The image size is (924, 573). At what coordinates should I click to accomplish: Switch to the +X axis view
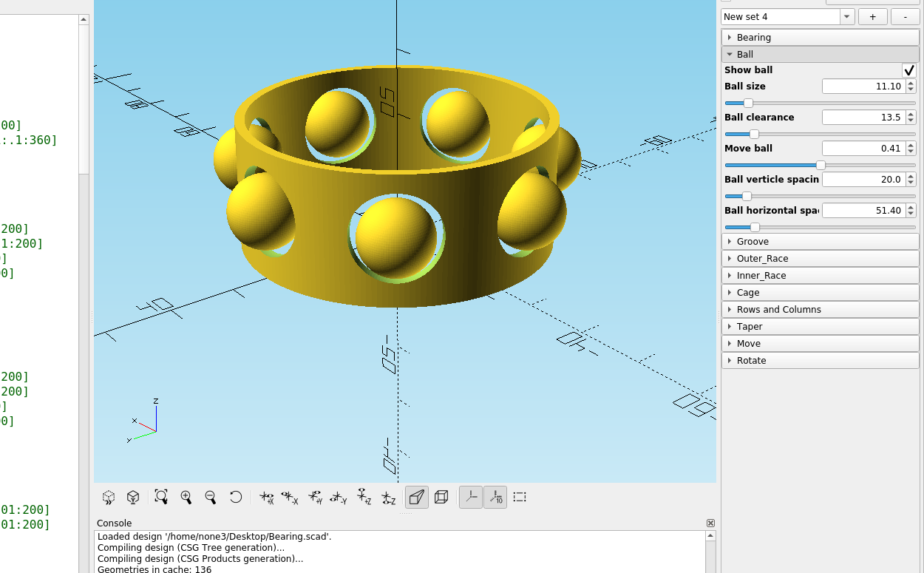point(266,497)
